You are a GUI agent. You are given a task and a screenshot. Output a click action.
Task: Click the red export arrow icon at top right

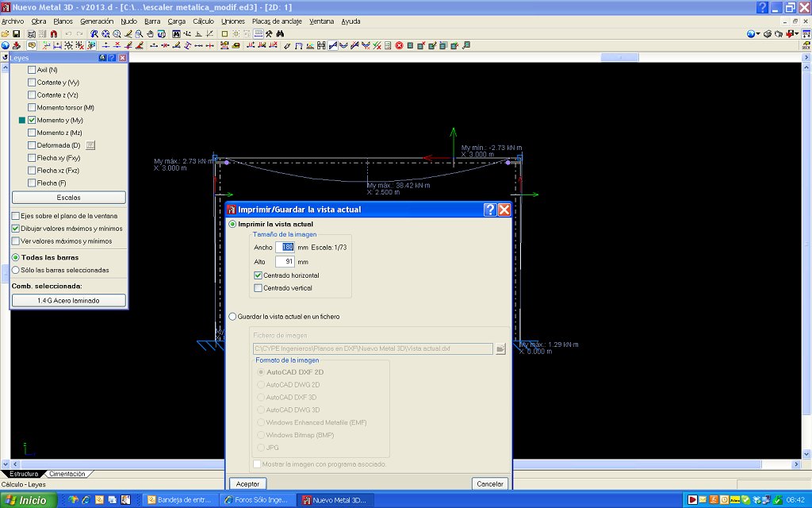tap(791, 33)
